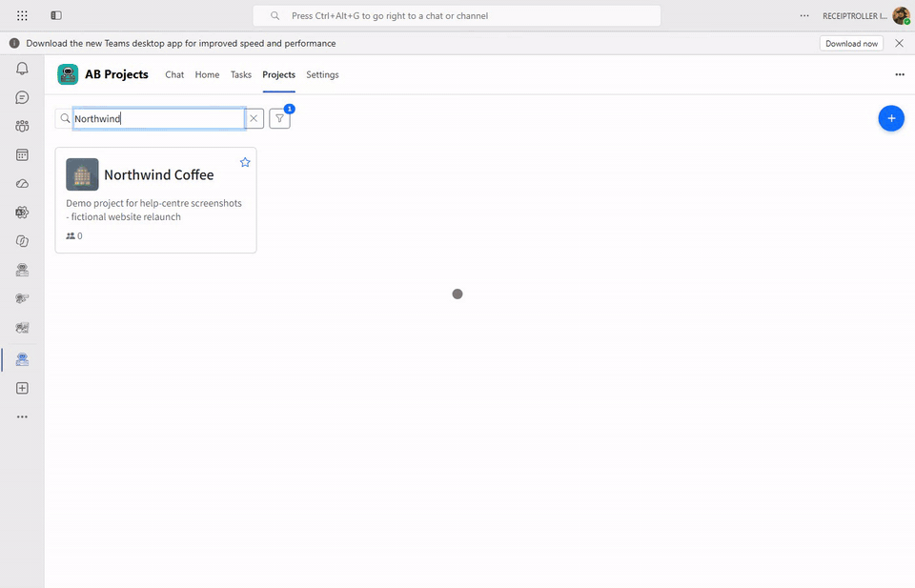
Task: Click the magnifier icon in top search
Action: (x=274, y=16)
